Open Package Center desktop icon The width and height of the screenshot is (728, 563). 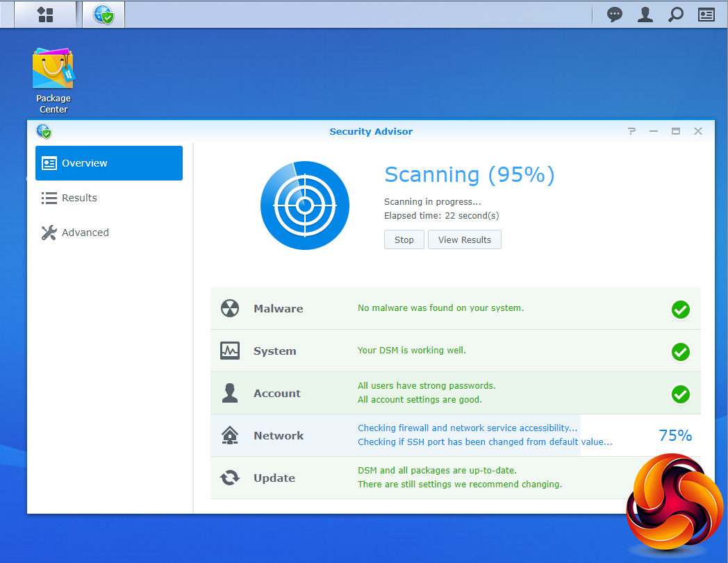coord(53,81)
